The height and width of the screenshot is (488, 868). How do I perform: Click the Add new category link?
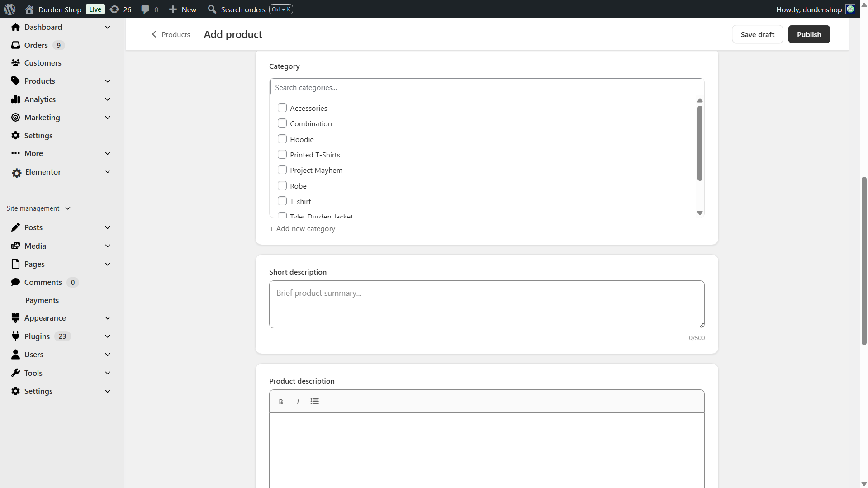(303, 229)
